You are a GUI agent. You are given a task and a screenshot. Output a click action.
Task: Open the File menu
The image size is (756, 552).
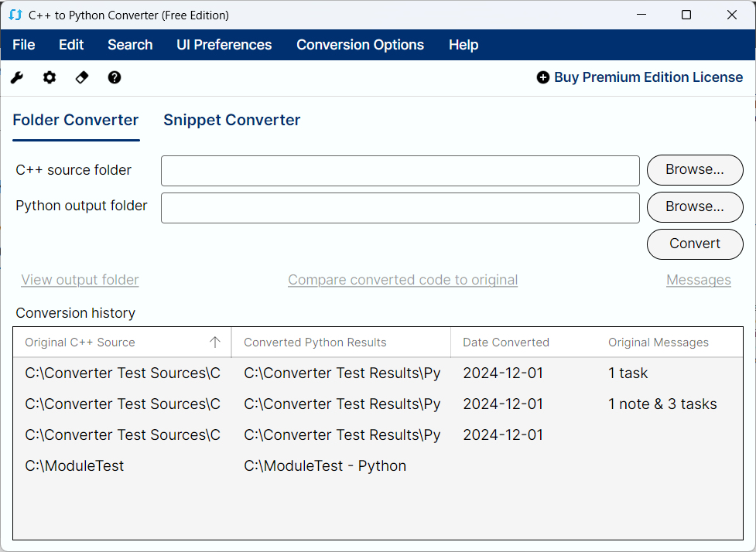(24, 45)
